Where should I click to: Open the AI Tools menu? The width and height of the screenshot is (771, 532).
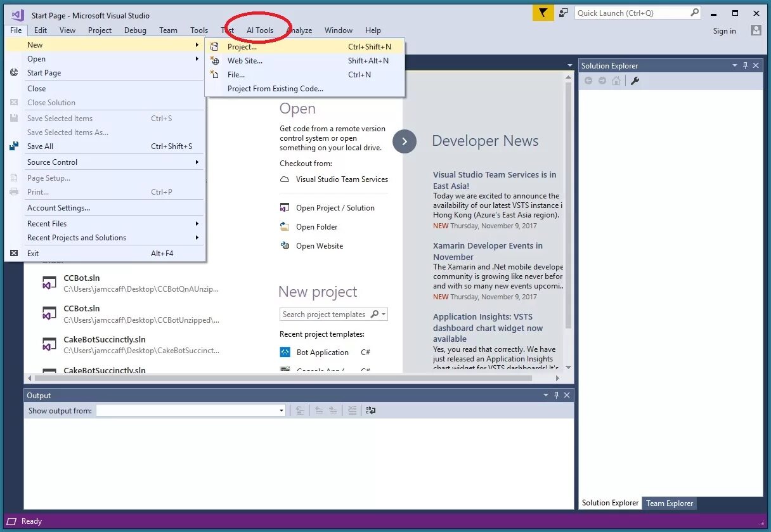(260, 30)
